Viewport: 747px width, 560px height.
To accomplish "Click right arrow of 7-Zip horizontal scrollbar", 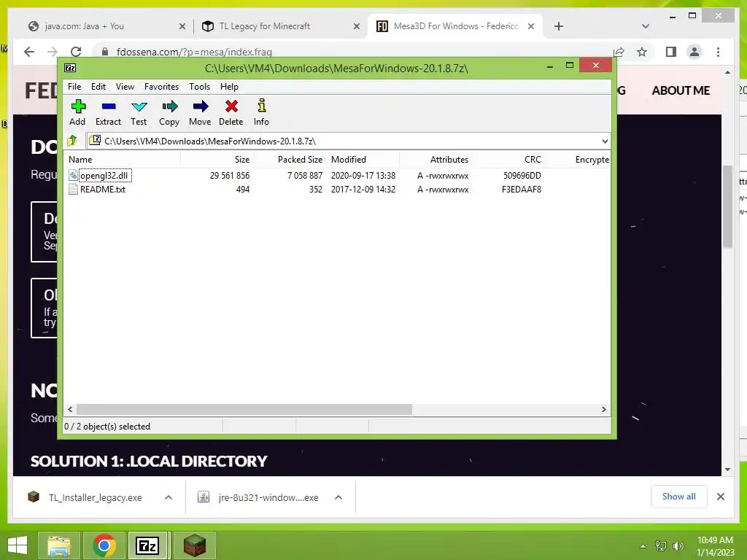I will tap(603, 410).
